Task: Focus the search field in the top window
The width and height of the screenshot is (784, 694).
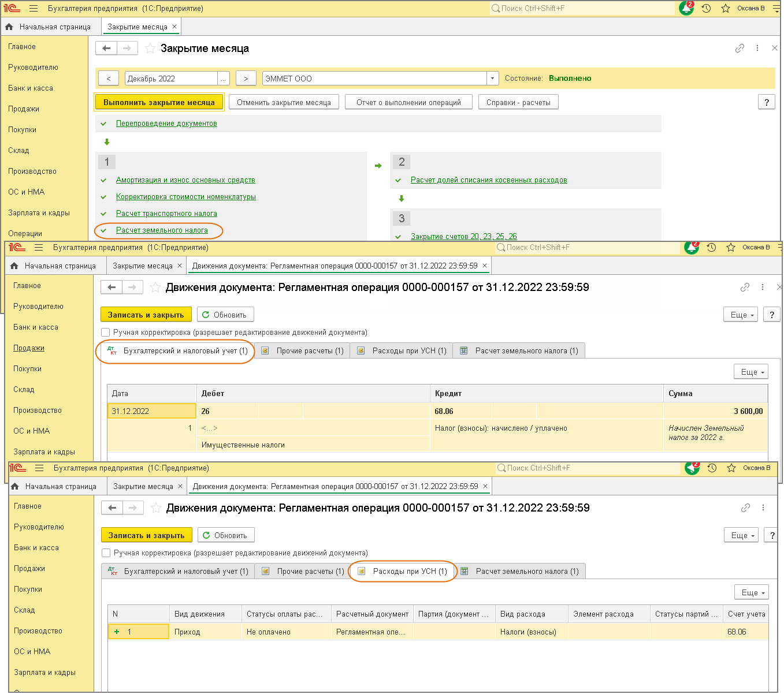Action: (x=582, y=9)
